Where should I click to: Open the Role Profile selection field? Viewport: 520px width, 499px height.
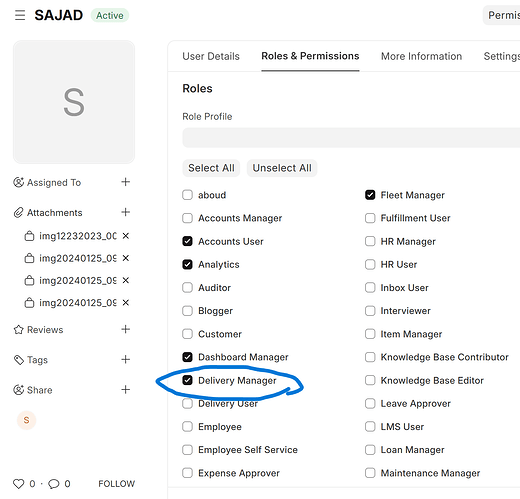(x=351, y=138)
